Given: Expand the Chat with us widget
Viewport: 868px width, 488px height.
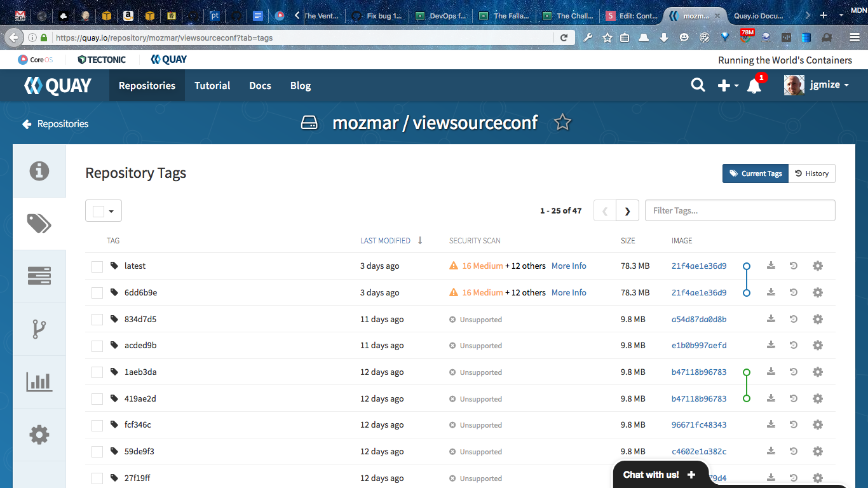Looking at the screenshot, I should [660, 475].
